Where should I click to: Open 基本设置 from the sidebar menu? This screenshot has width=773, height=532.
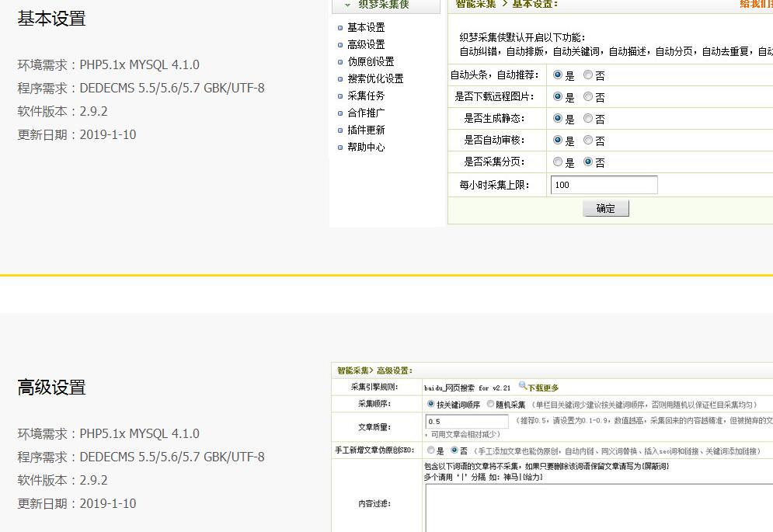pyautogui.click(x=365, y=28)
